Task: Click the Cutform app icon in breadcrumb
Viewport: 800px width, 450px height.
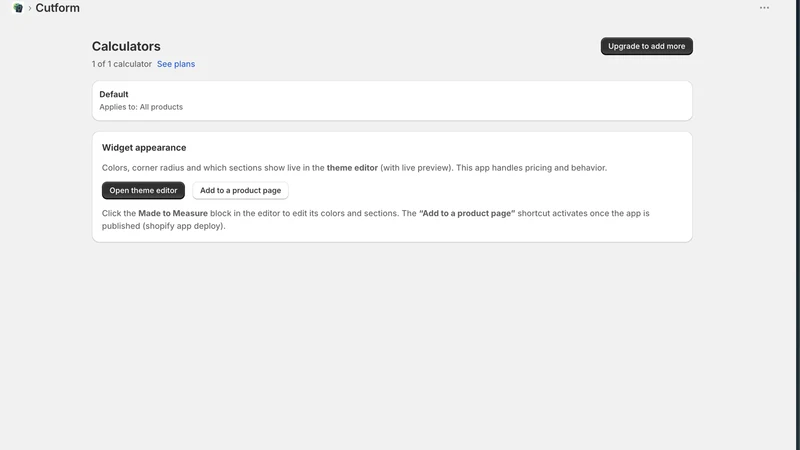Action: pyautogui.click(x=18, y=8)
